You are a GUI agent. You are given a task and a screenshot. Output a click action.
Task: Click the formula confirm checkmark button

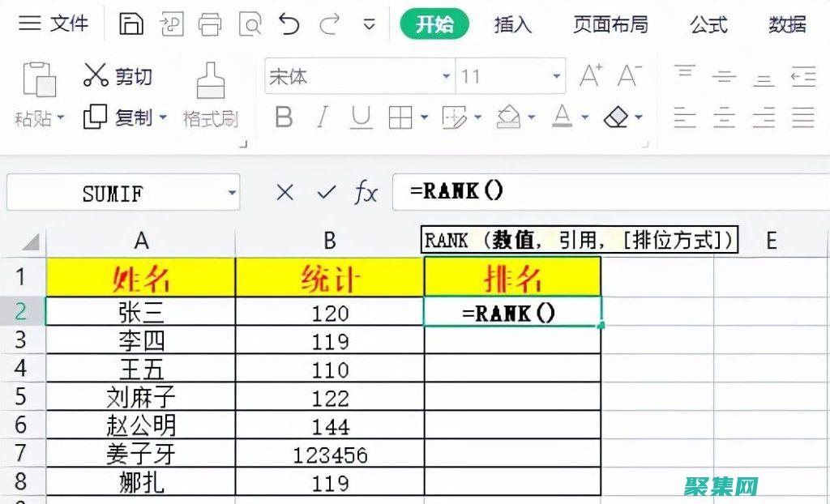[x=324, y=193]
